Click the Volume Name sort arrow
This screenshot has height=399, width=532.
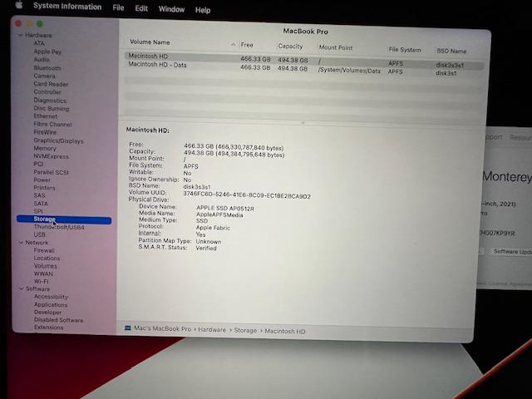point(233,43)
